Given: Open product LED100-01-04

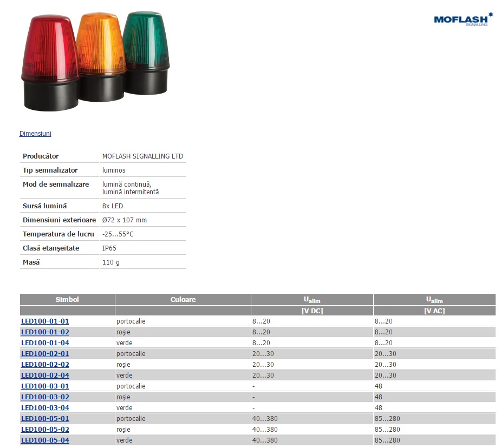Looking at the screenshot, I should [45, 342].
